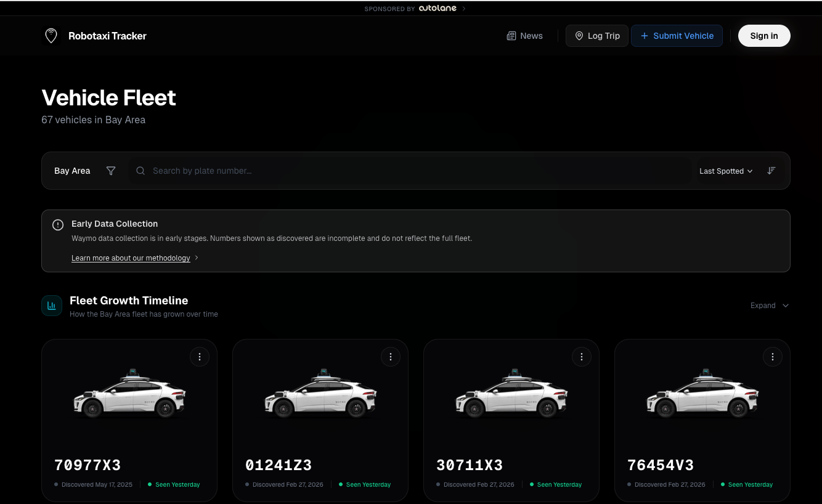Viewport: 822px width, 504px height.
Task: Open the Last Spotted sort dropdown
Action: point(726,171)
